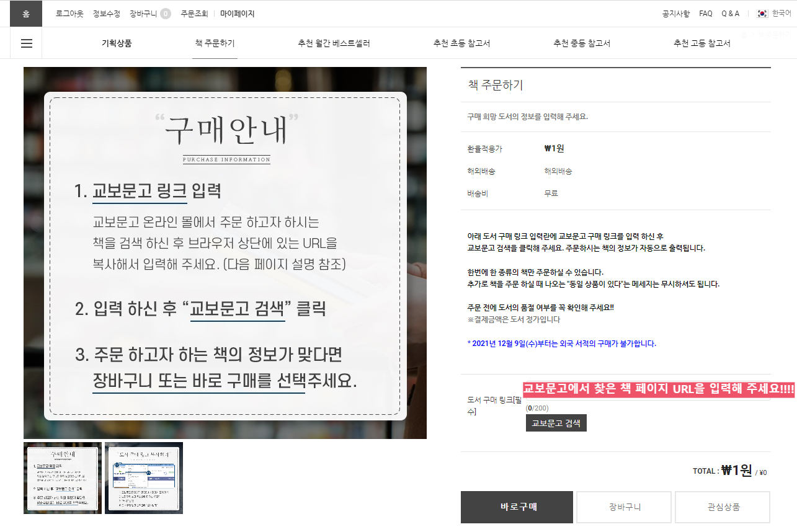Click the 무료 shipping fee value

551,193
